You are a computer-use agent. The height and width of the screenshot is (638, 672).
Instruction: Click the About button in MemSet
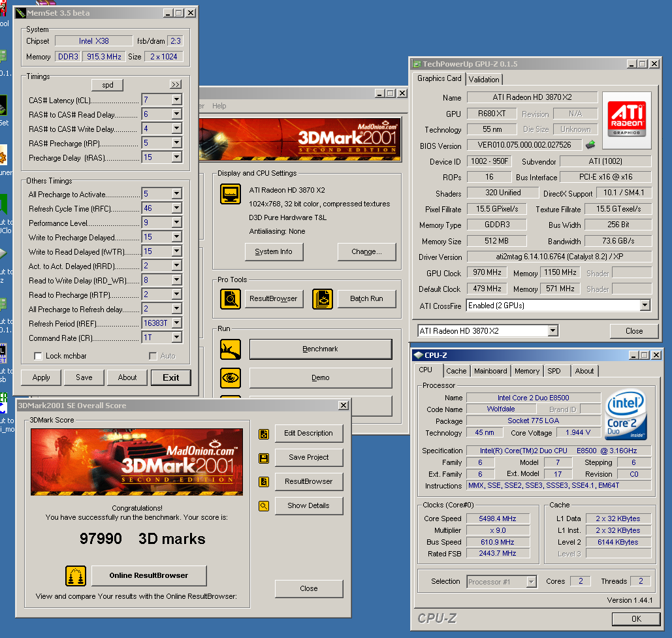pos(127,377)
